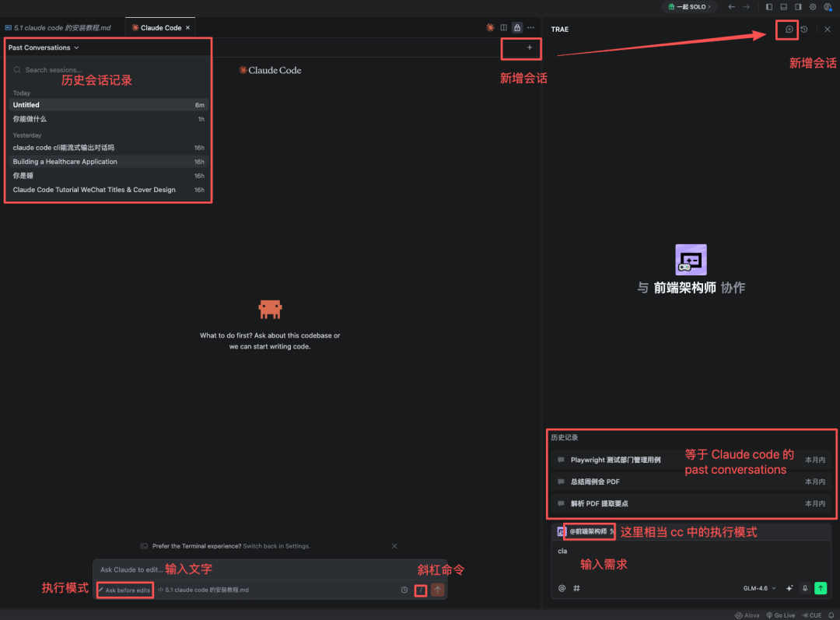Toggle the primary side bar layout icon

[x=768, y=7]
